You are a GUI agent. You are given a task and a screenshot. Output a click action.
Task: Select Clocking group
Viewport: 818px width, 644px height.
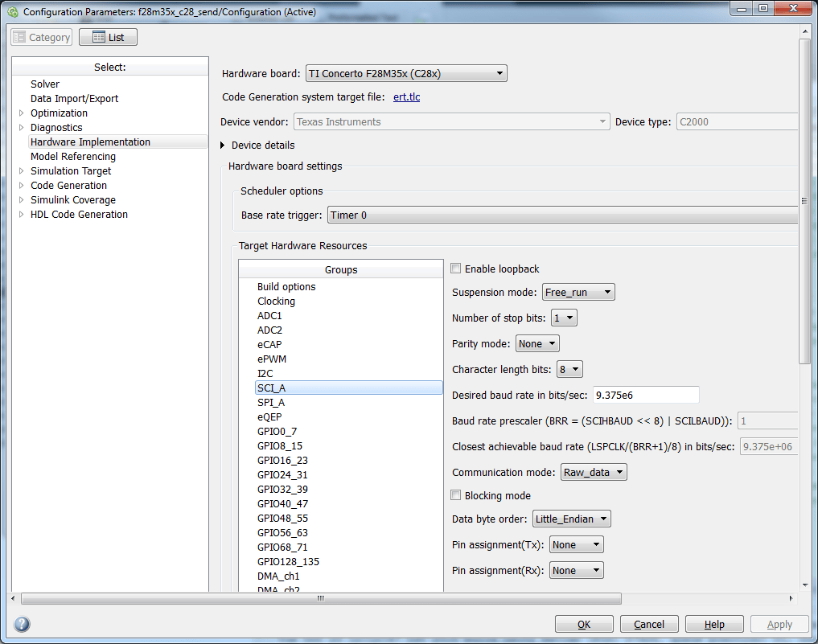[x=276, y=301]
